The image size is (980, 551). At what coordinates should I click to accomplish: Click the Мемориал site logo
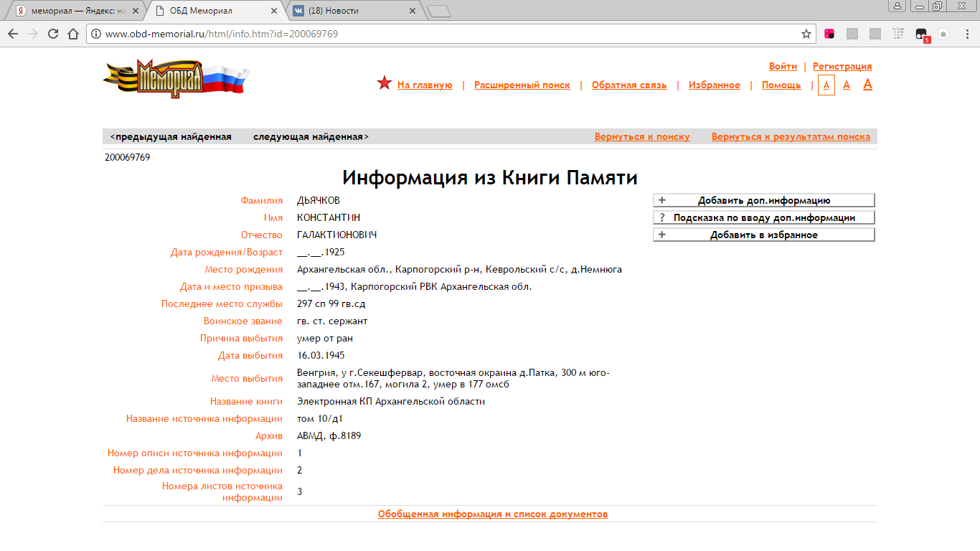[176, 79]
